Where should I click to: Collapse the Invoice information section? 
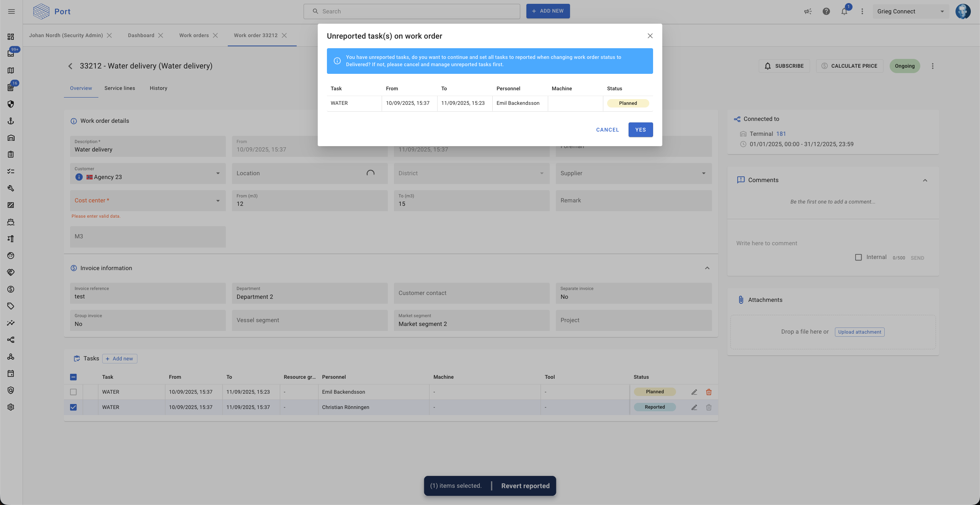[x=707, y=268]
